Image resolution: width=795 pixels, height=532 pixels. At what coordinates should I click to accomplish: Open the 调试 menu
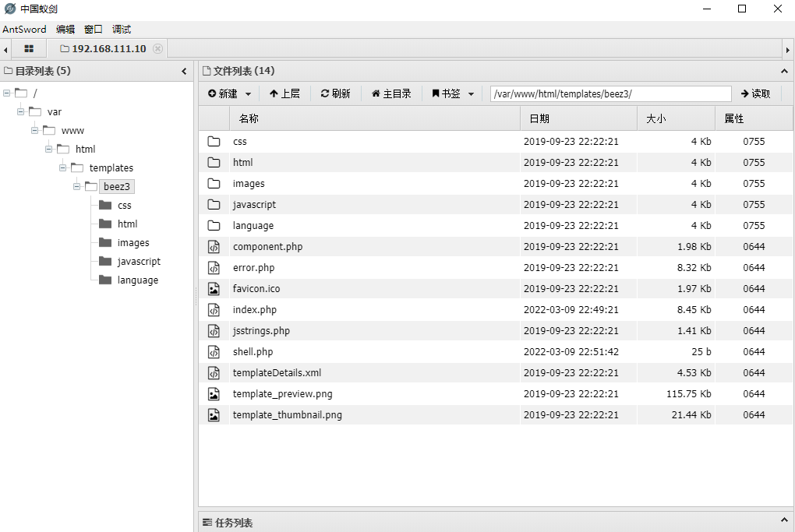(x=122, y=30)
